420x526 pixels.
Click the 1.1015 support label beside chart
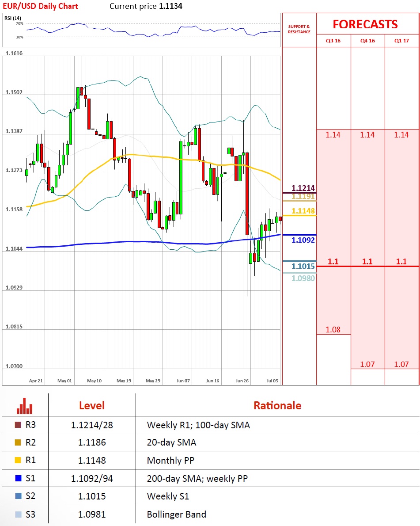point(303,266)
